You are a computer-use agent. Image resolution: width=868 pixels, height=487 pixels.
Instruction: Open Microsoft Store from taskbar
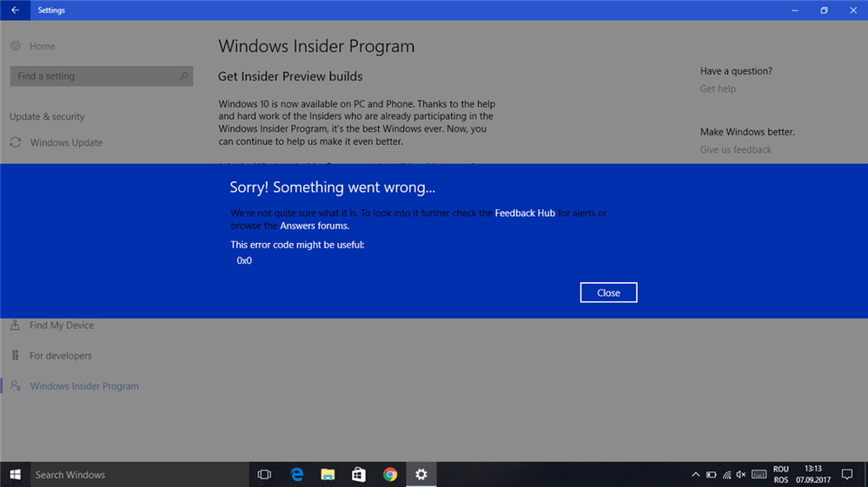(359, 474)
